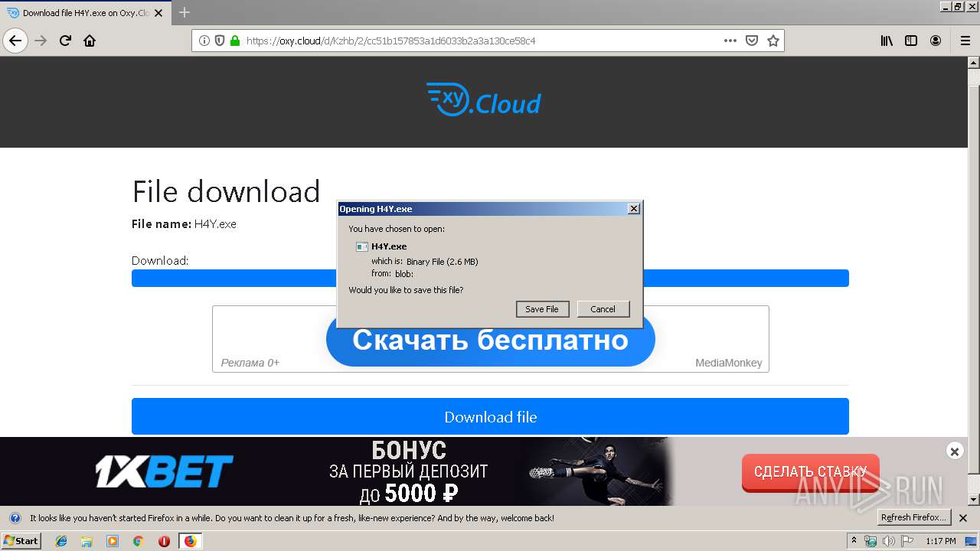Open Library bookmarks and history icon
980x551 pixels.
887,41
